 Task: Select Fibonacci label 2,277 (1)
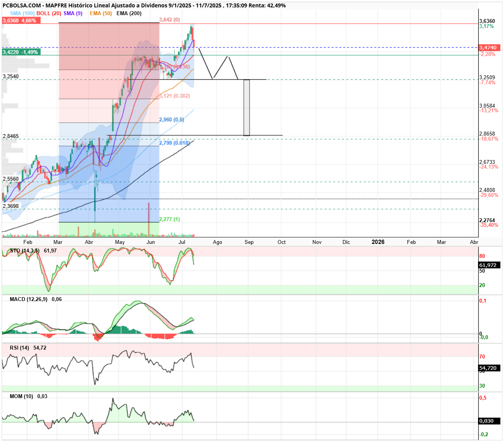[170, 219]
